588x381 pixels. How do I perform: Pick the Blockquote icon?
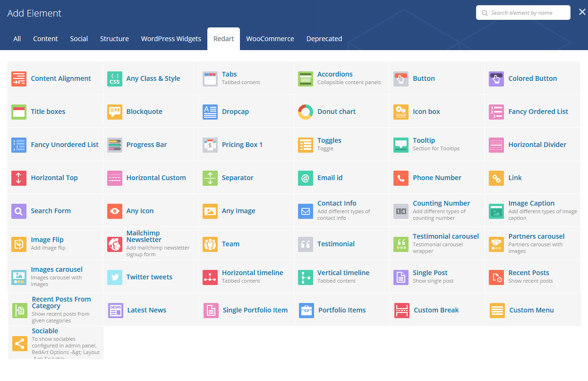pos(115,112)
